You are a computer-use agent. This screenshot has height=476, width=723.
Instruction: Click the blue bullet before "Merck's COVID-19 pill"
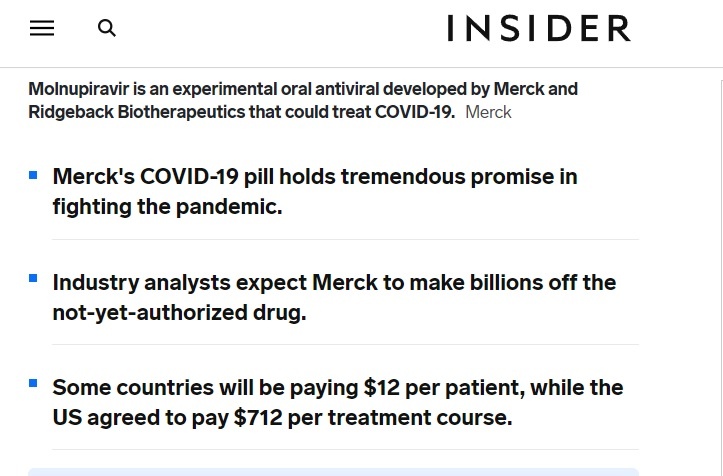click(33, 175)
